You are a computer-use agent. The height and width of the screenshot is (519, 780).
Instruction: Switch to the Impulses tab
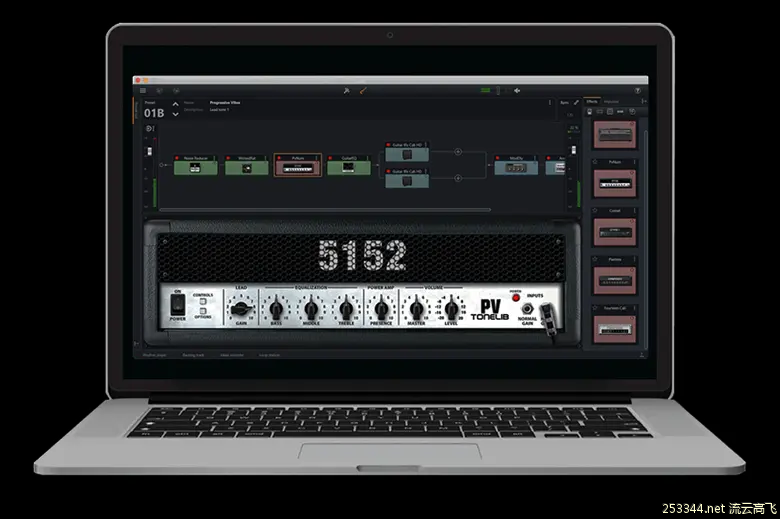pyautogui.click(x=611, y=102)
